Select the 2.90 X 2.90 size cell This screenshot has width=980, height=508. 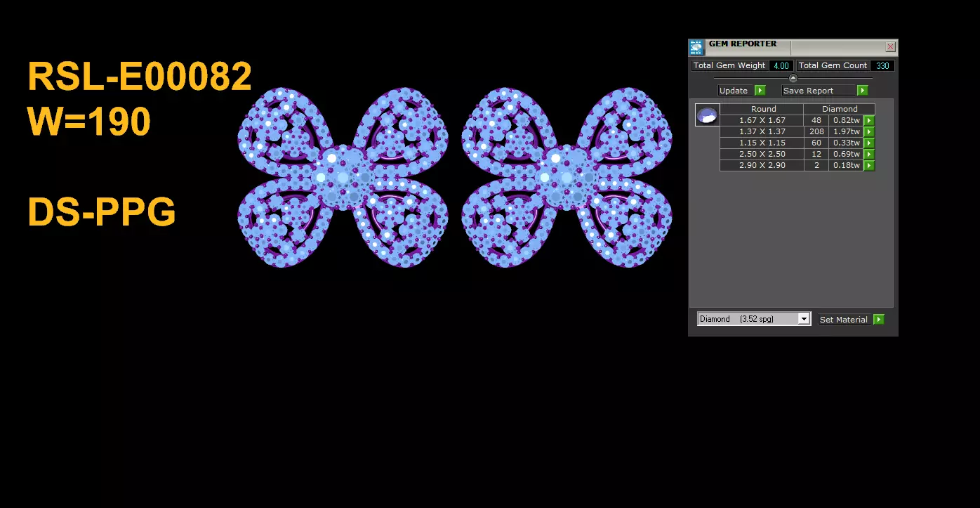(x=762, y=166)
